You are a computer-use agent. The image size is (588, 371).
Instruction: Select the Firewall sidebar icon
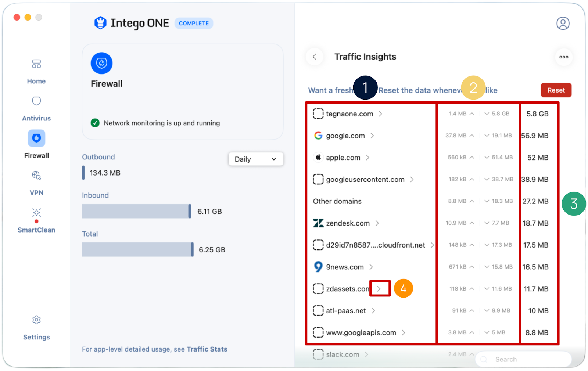point(36,138)
